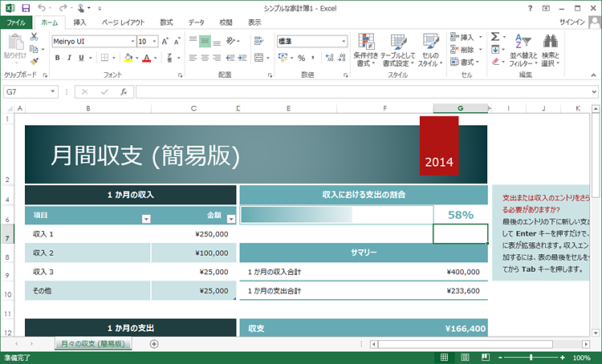602x364 pixels.
Task: Open the 条件付き書式 conditional formatting menu
Action: click(x=366, y=50)
